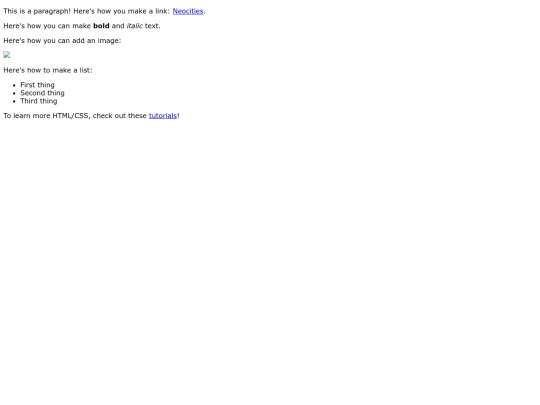Select the "Third thing" list item
This screenshot has height=405, width=540.
(x=39, y=101)
